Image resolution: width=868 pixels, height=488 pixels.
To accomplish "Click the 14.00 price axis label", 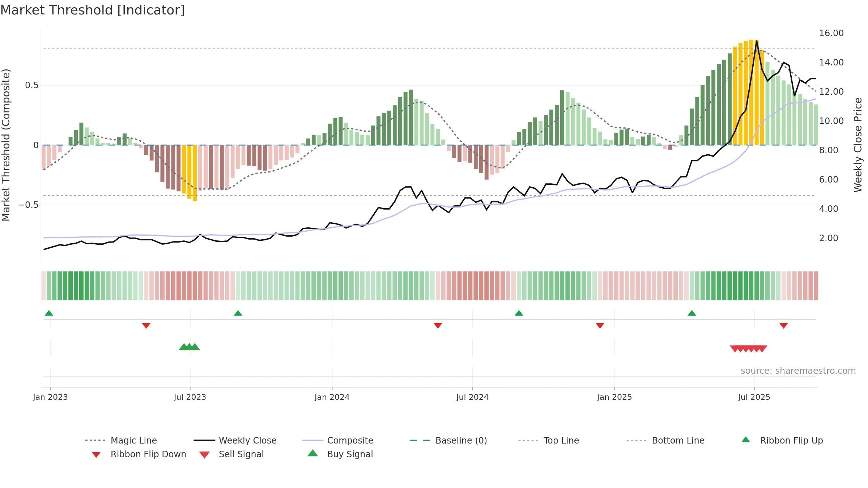I will coord(831,62).
